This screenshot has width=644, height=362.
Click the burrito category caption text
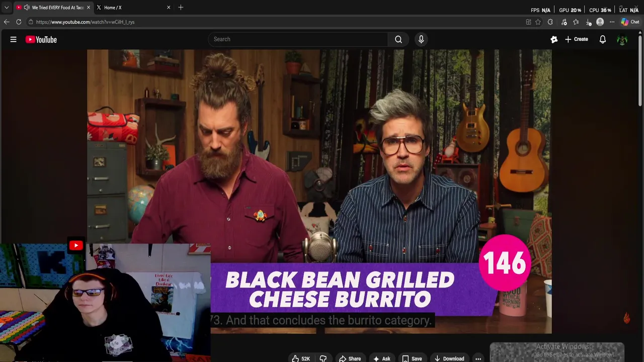(322, 320)
